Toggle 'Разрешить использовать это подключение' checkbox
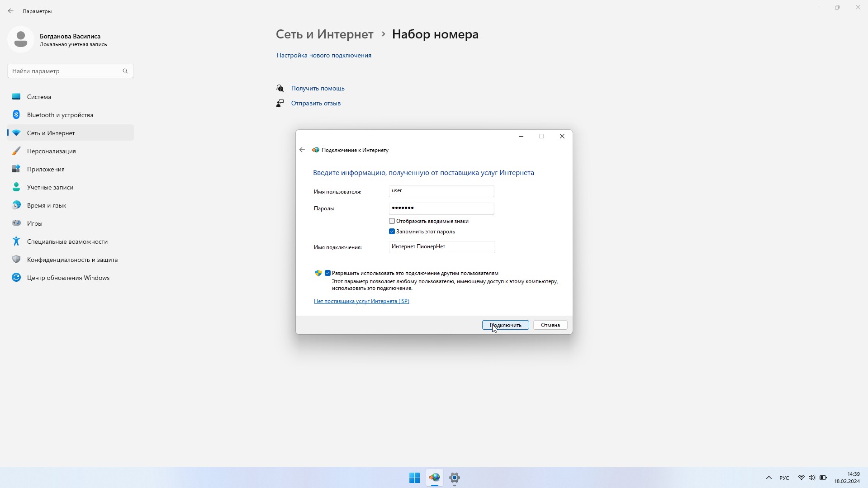Viewport: 868px width, 488px height. [328, 273]
